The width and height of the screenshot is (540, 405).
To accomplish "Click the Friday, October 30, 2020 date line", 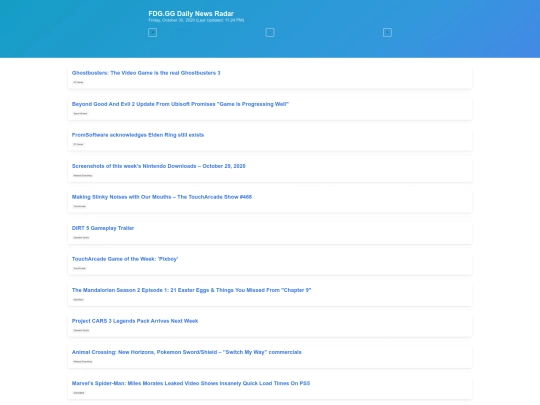I will coord(196,20).
